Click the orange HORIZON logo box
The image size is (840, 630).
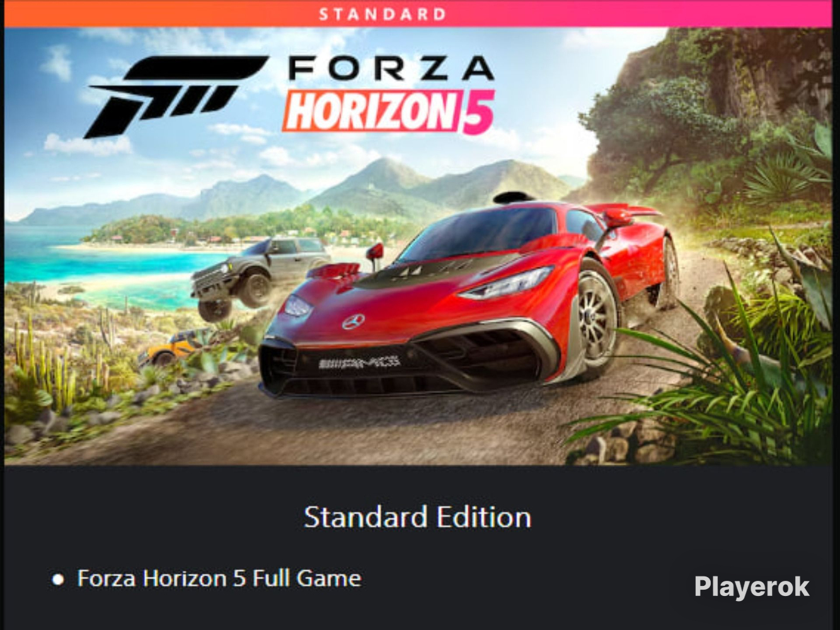(371, 112)
